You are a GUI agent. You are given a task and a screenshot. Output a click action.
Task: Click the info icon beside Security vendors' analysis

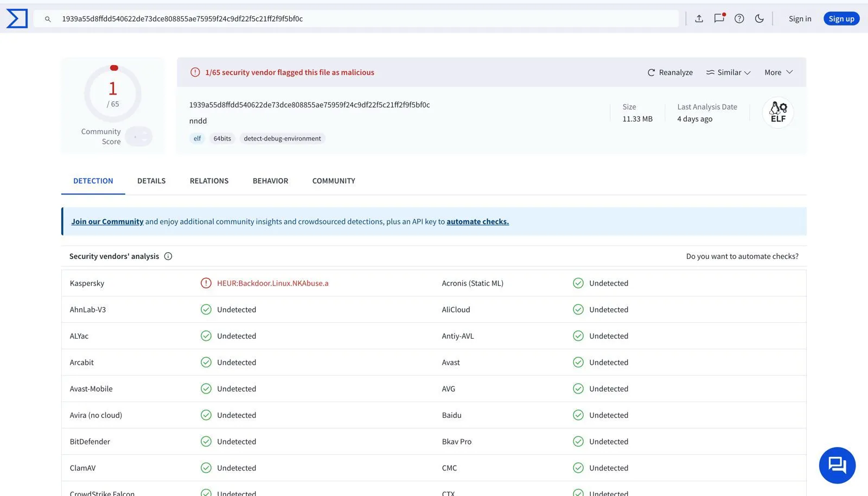tap(168, 256)
